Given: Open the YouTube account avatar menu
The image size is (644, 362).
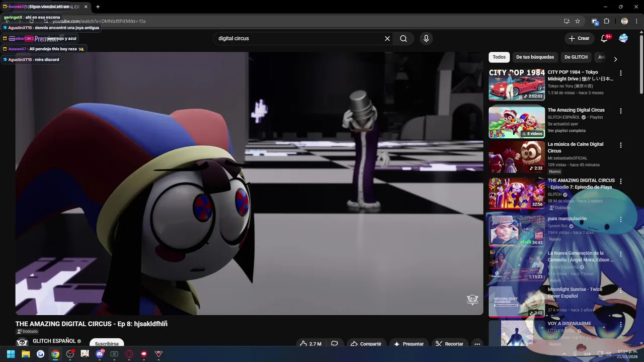Looking at the screenshot, I should pos(623,38).
